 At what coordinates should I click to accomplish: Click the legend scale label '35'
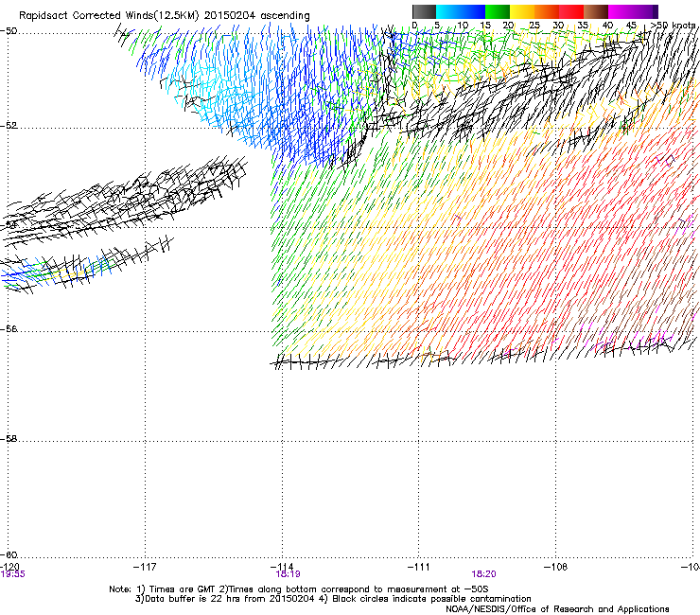[x=583, y=26]
